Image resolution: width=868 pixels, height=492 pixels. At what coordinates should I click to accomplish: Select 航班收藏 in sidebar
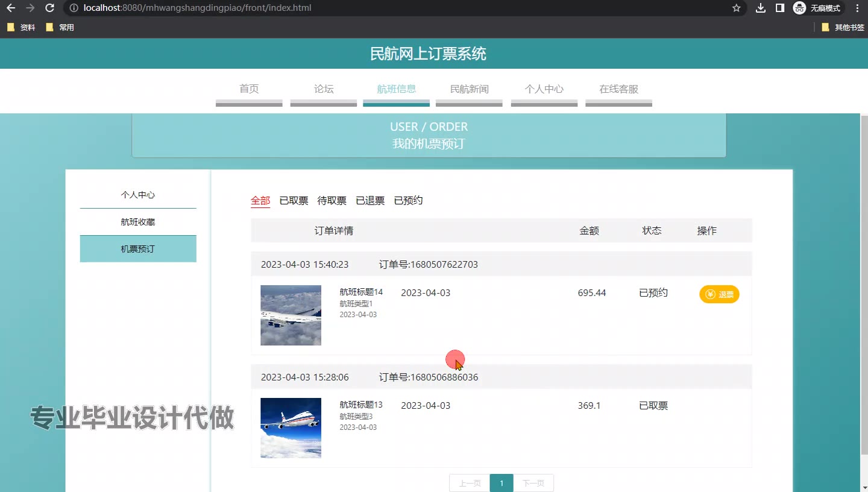[x=138, y=222]
